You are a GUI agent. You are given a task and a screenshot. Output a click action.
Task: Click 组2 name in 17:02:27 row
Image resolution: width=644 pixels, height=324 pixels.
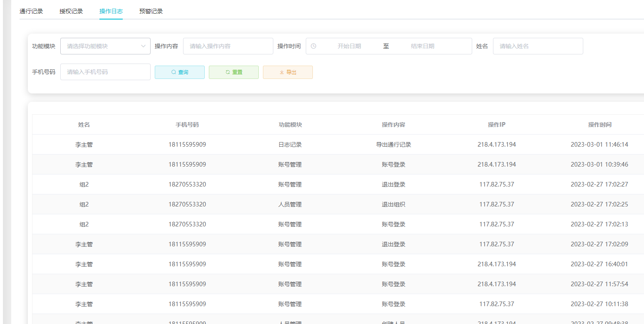click(x=84, y=184)
